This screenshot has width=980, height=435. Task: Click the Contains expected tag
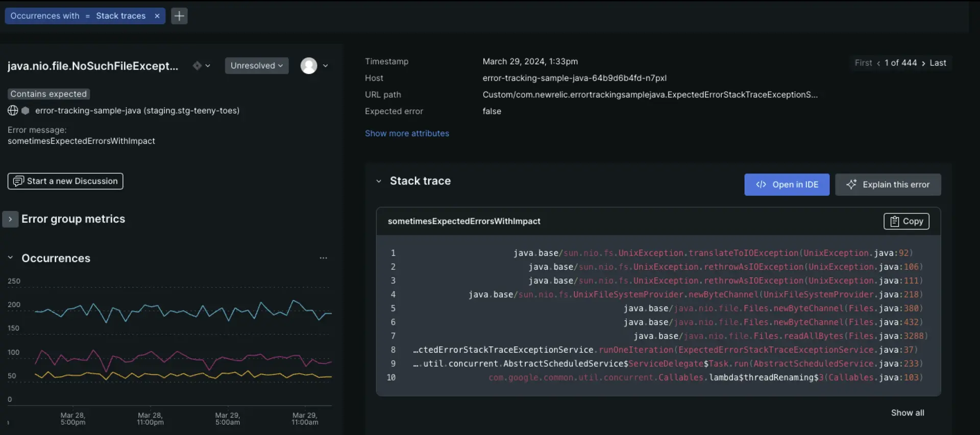(48, 94)
